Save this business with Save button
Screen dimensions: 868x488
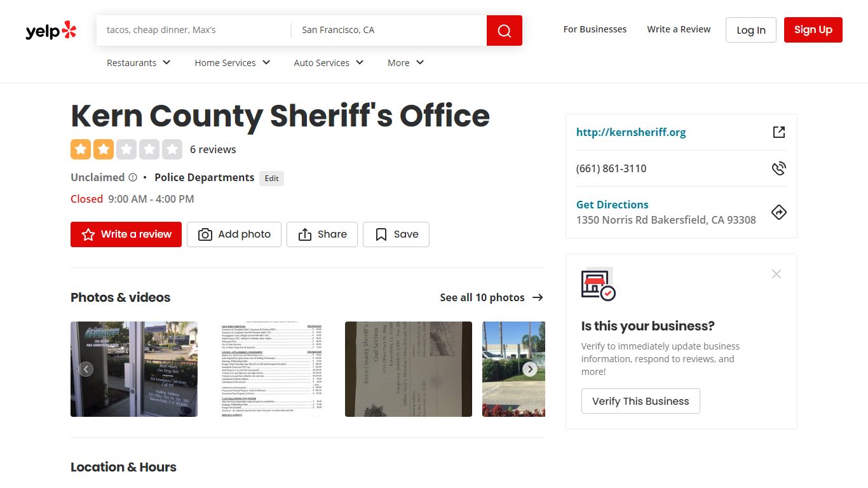click(396, 234)
